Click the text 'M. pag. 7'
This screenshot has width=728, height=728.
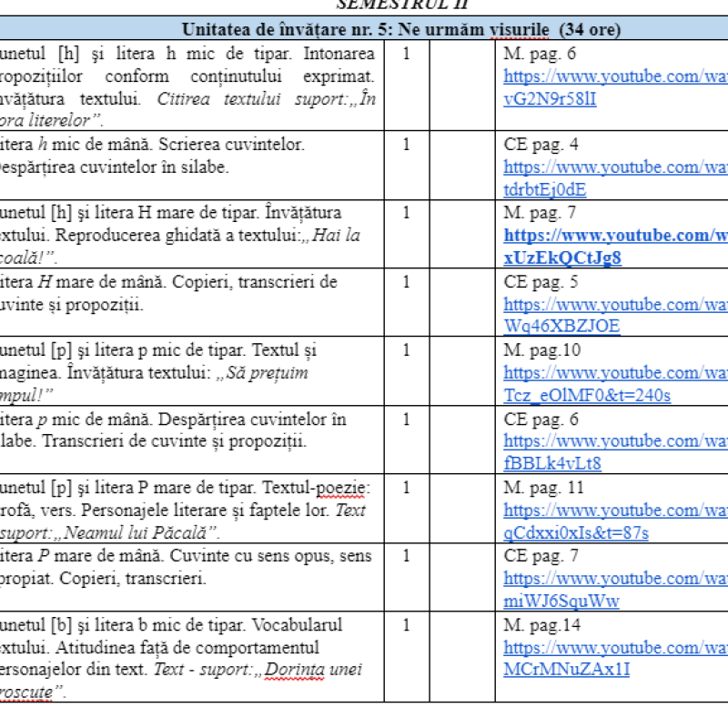pyautogui.click(x=540, y=213)
